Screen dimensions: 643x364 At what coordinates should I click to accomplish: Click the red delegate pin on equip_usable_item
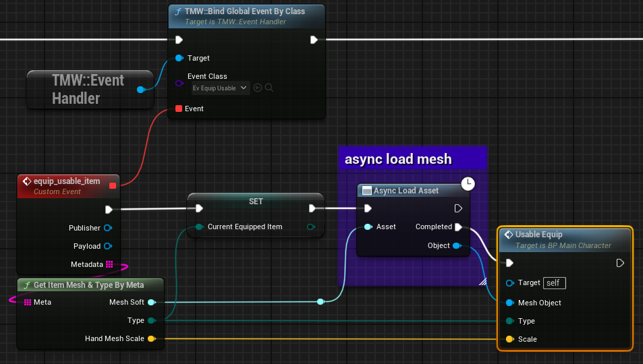point(112,185)
